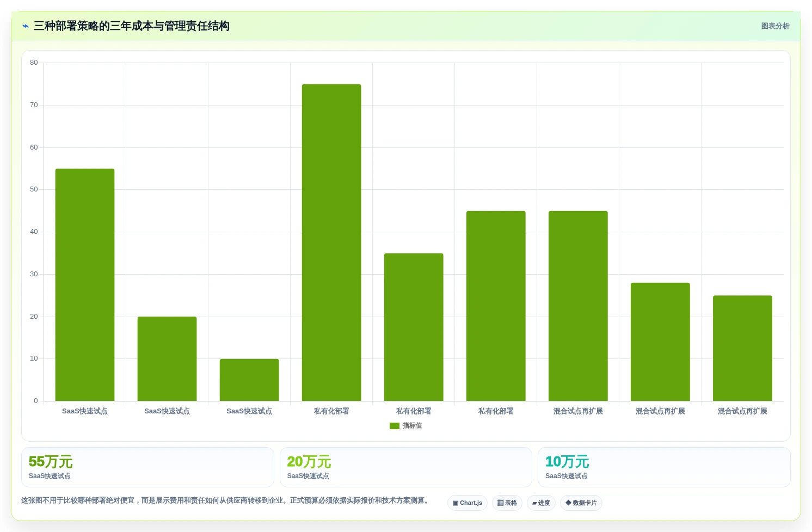Toggle the 指标值 legend color swatch
This screenshot has height=532, width=812.
click(395, 426)
